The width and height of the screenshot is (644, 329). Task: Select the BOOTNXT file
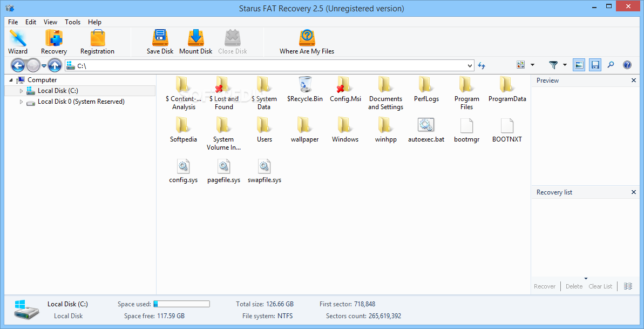pos(507,130)
